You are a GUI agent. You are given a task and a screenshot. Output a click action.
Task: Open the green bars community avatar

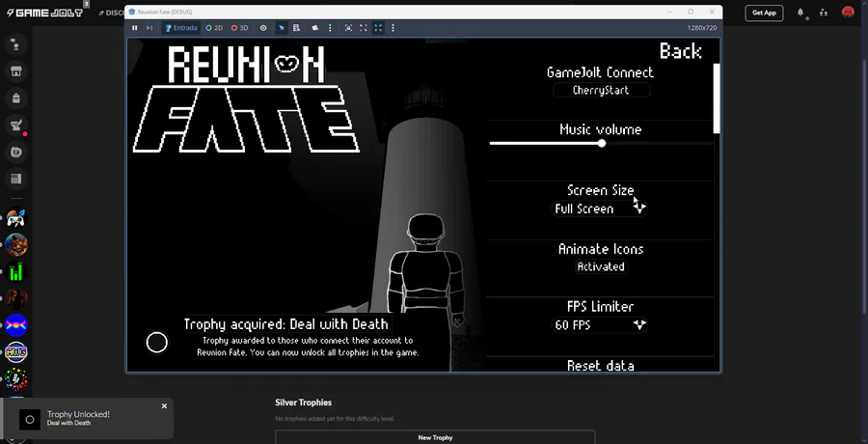pos(16,271)
